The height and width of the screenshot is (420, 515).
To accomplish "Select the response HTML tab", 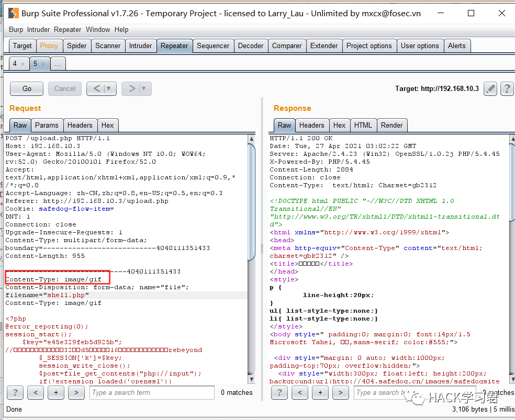I will pyautogui.click(x=363, y=125).
